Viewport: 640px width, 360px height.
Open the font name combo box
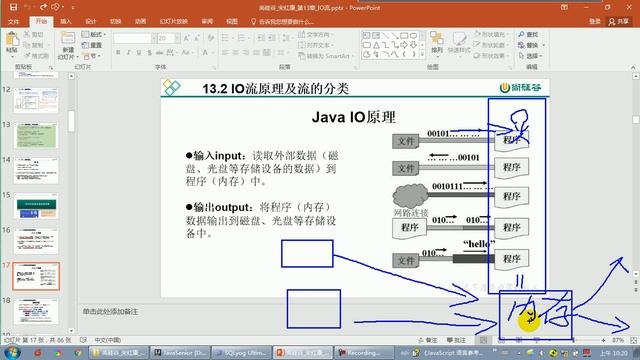coord(135,38)
